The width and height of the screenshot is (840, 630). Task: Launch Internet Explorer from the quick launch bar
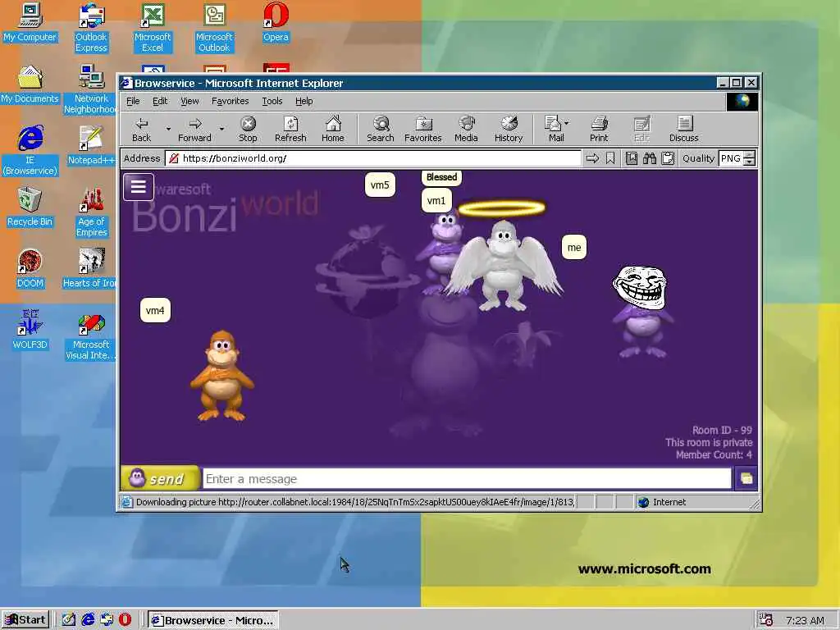pyautogui.click(x=87, y=620)
